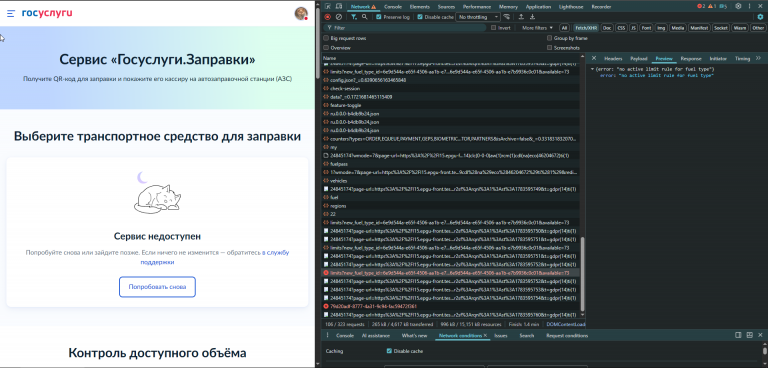768x368 pixels.
Task: Open the Console panel tab
Action: [x=393, y=6]
